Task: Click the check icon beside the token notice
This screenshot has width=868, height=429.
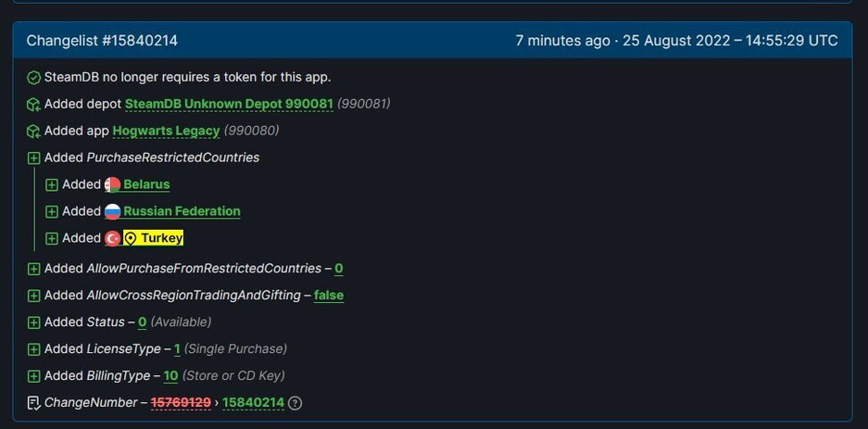Action: point(33,78)
